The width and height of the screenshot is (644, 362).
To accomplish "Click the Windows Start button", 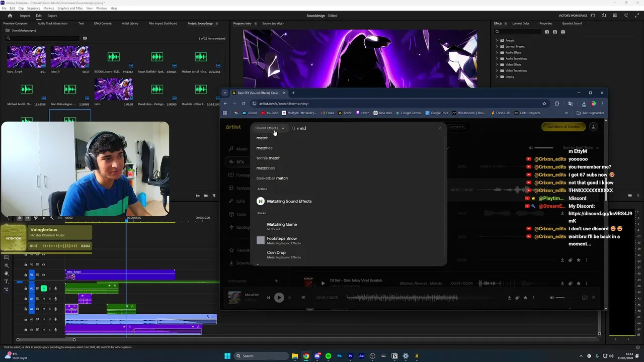I will point(227,356).
